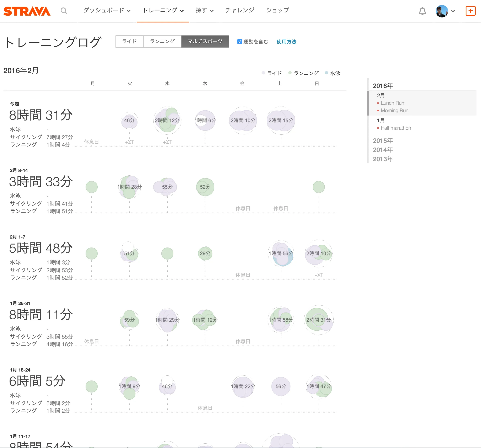Open the search magnifier icon
The height and width of the screenshot is (448, 481).
pyautogui.click(x=64, y=11)
